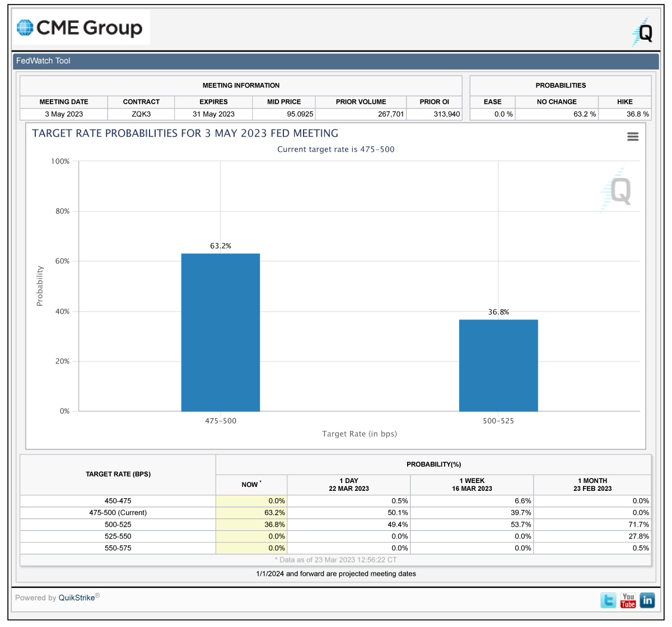Click the Twitter icon in footer
The height and width of the screenshot is (627, 672).
click(609, 600)
